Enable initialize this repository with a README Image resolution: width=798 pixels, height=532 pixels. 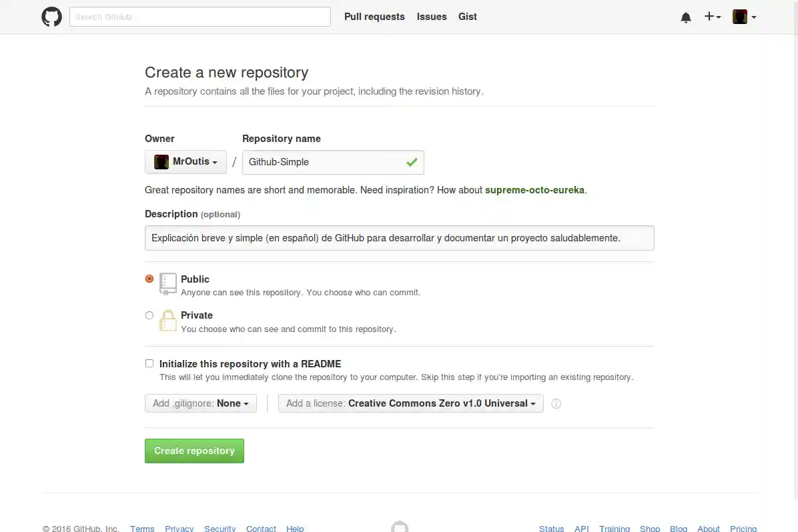(x=149, y=363)
